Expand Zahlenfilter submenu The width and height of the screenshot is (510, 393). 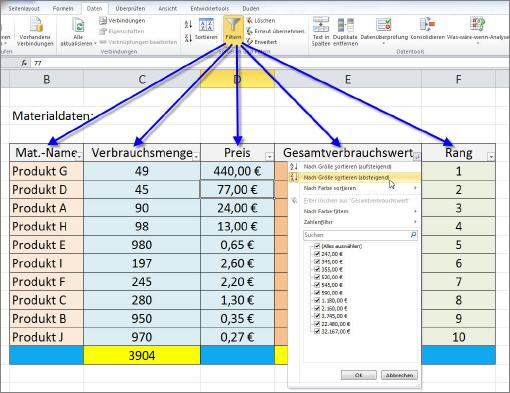(x=415, y=222)
